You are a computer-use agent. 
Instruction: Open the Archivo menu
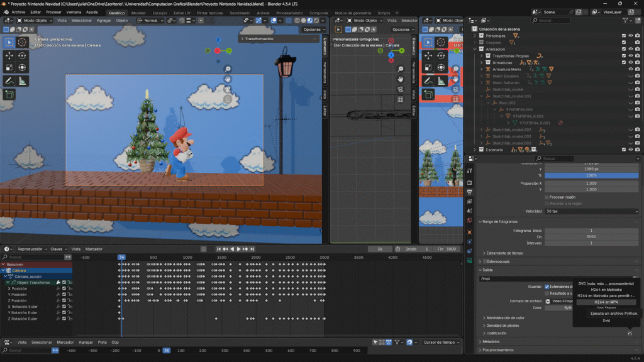pyautogui.click(x=19, y=12)
